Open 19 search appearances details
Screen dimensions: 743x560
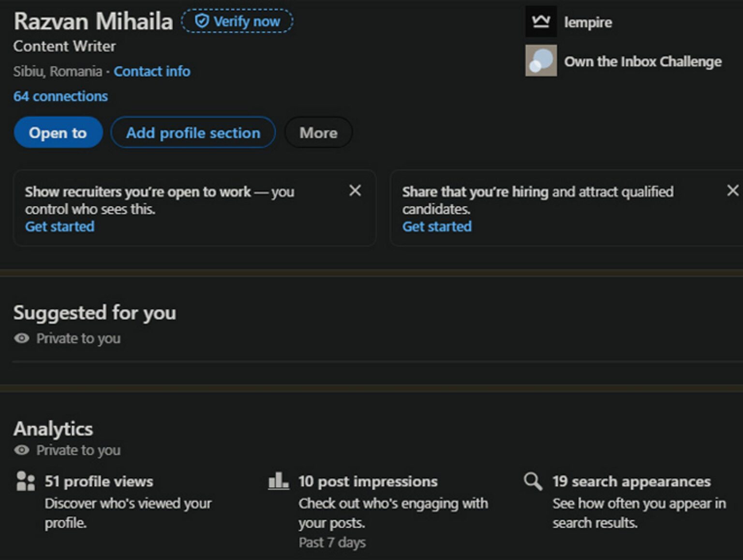(x=629, y=481)
